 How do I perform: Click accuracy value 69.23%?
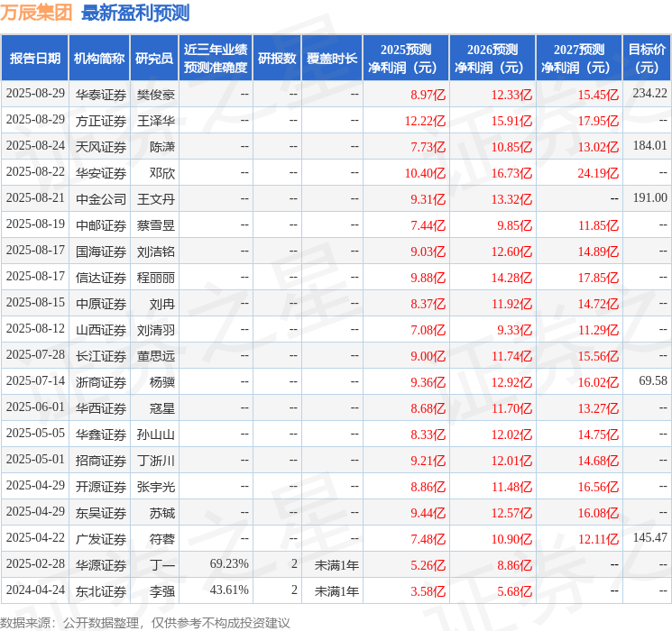[229, 563]
